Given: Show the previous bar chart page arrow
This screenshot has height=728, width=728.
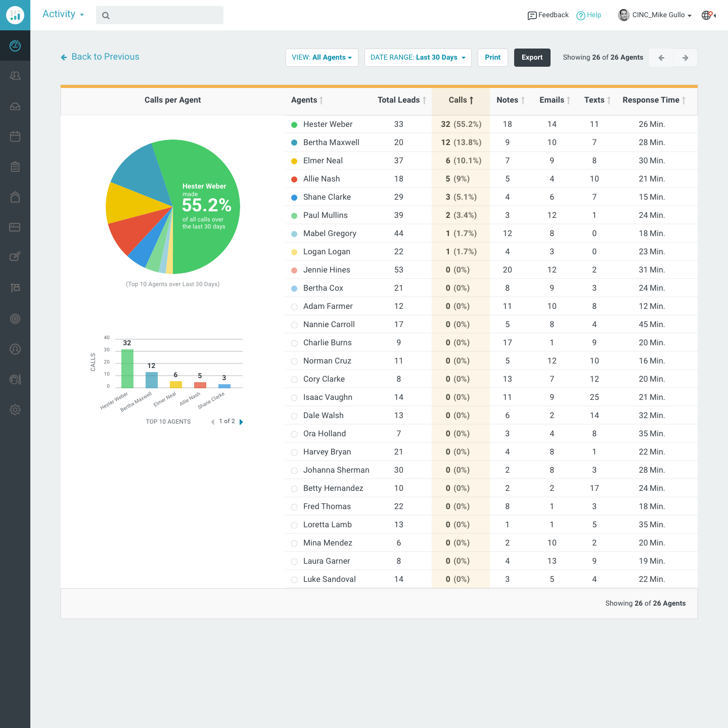Looking at the screenshot, I should coord(213,422).
